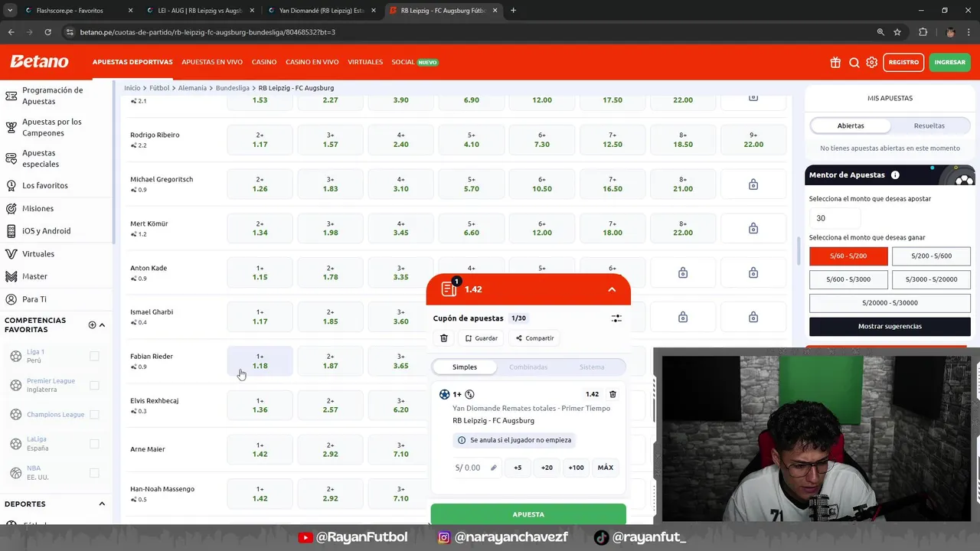Viewport: 980px width, 551px height.
Task: Switch to Combinadas tab in bet slip
Action: (528, 367)
